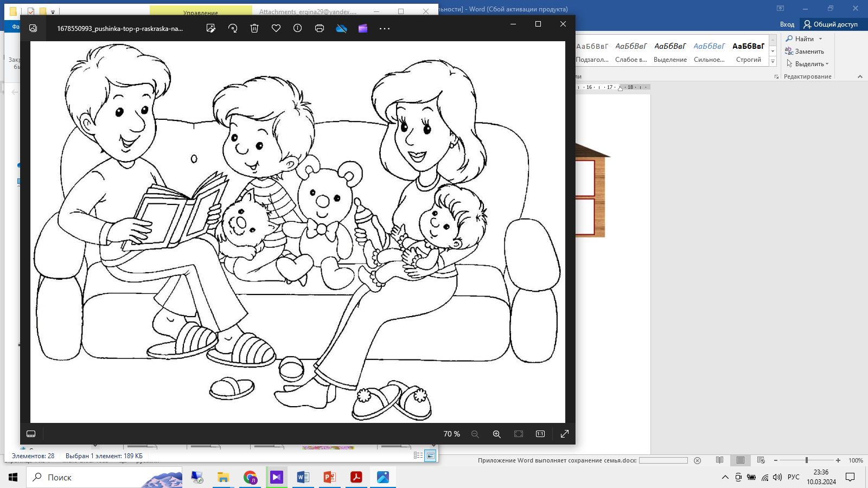The image size is (868, 488).
Task: Open the Clipchamp video editor icon
Action: (363, 28)
